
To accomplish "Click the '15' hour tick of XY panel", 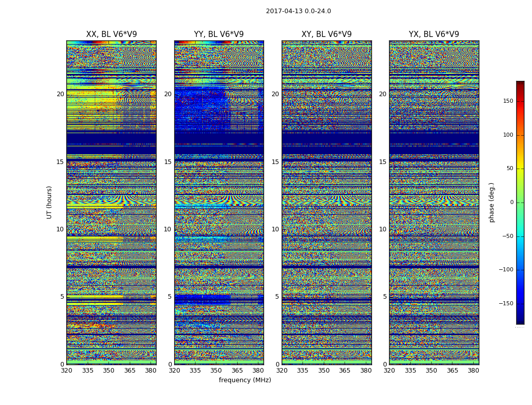I will tap(275, 162).
